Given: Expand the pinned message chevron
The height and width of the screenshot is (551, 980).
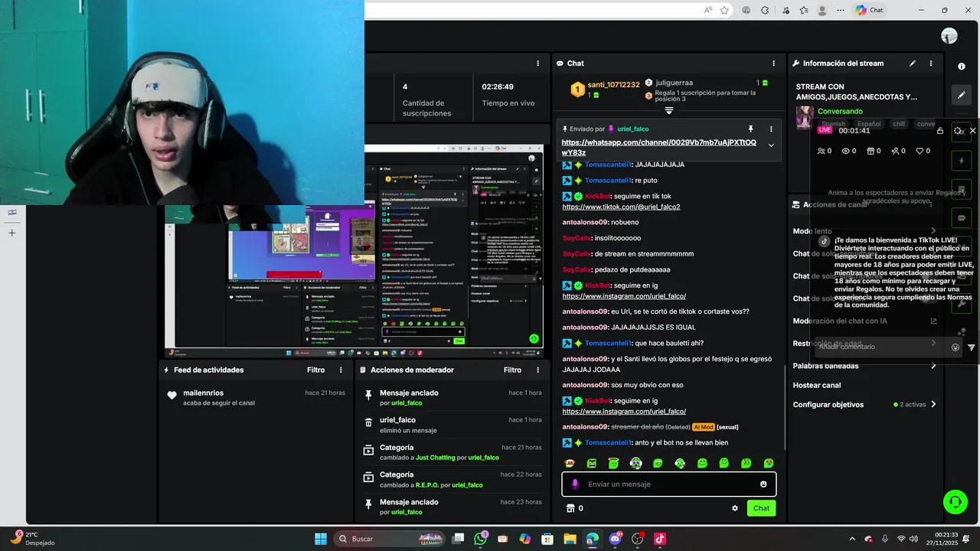Looking at the screenshot, I should coord(771,145).
